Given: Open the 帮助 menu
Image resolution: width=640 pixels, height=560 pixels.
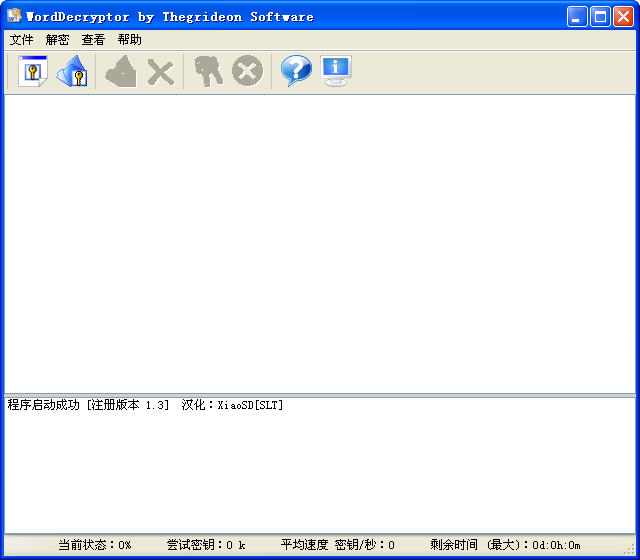Looking at the screenshot, I should pyautogui.click(x=129, y=40).
